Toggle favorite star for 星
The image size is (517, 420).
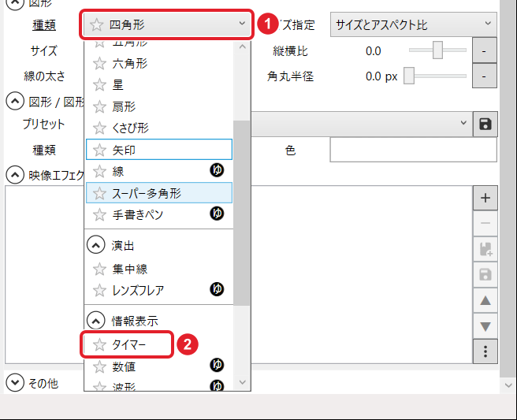(x=99, y=85)
